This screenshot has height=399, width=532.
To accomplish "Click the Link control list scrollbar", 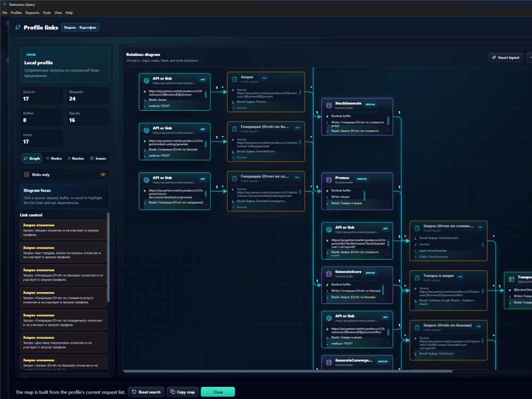I will [108, 257].
